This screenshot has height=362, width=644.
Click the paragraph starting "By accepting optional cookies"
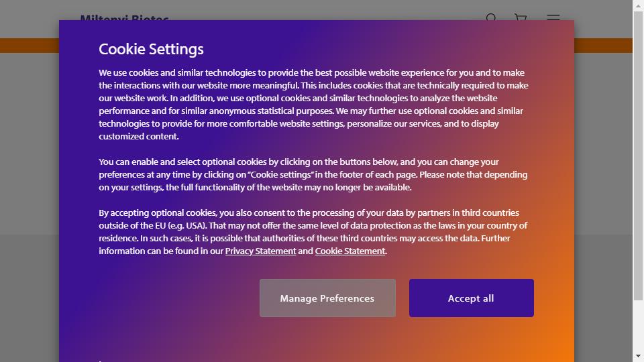click(313, 231)
